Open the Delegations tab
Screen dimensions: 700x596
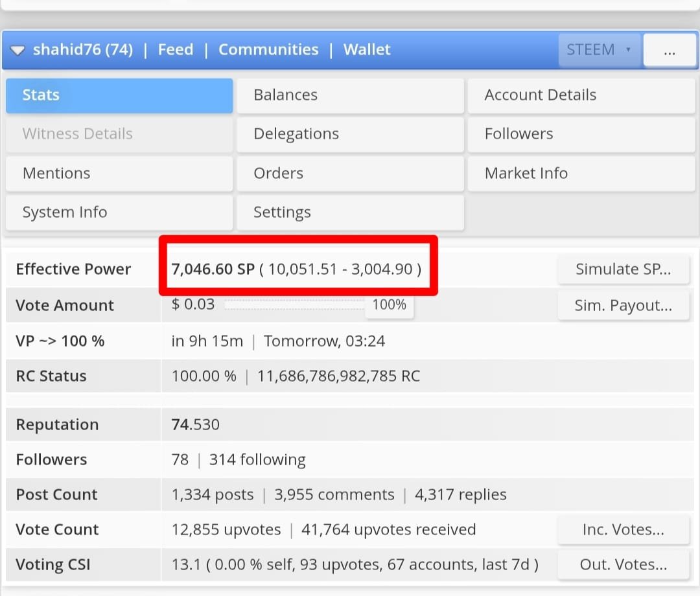coord(351,134)
